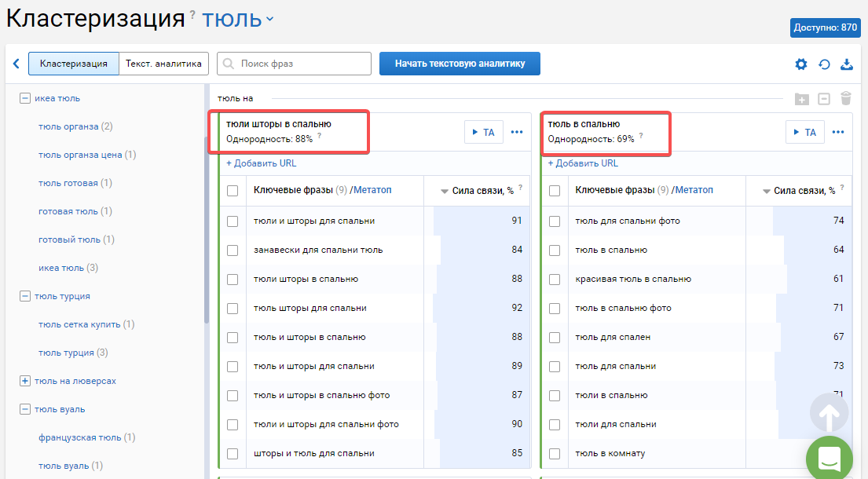Switch to Кластеризация tab

(x=74, y=64)
